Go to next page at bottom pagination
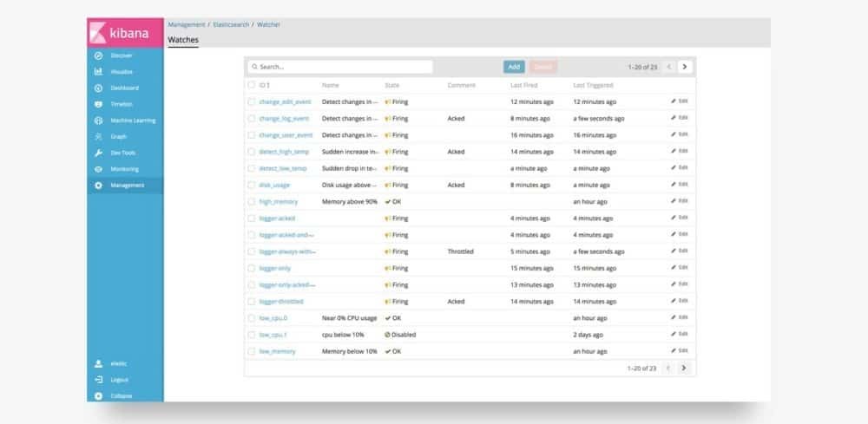This screenshot has width=868, height=424. tap(685, 369)
